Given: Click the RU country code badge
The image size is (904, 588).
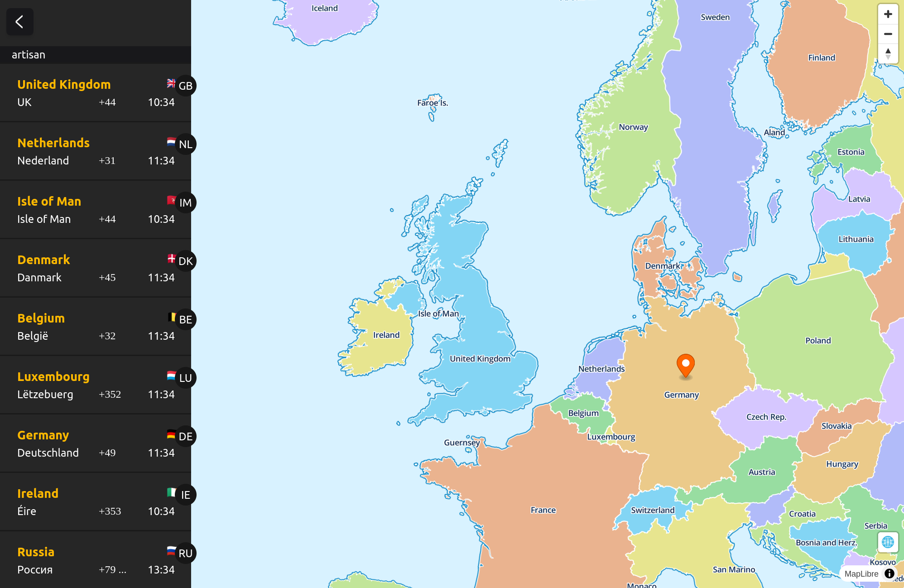Looking at the screenshot, I should [x=185, y=553].
